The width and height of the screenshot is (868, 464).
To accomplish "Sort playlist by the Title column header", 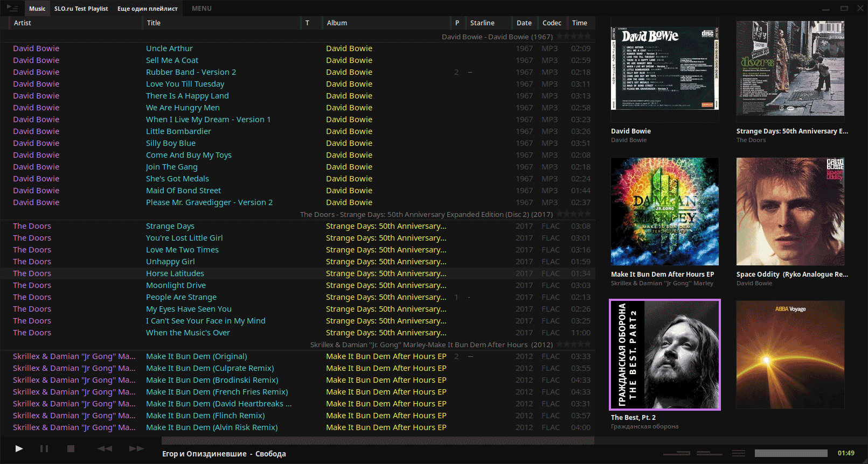I will (222, 23).
